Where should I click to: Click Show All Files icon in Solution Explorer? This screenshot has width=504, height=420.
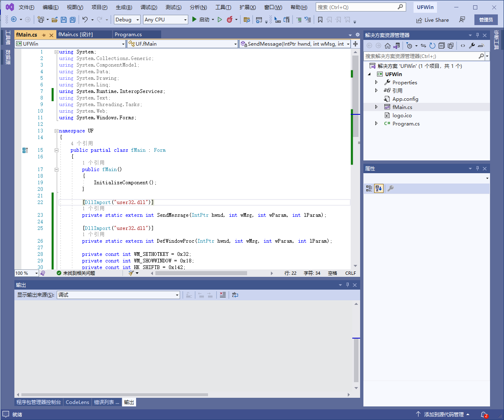pyautogui.click(x=451, y=46)
